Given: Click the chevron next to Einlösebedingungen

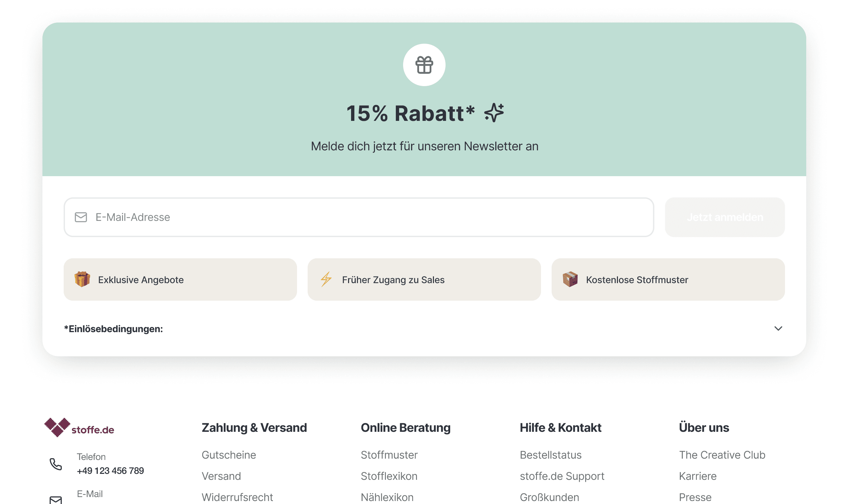Looking at the screenshot, I should click(778, 328).
